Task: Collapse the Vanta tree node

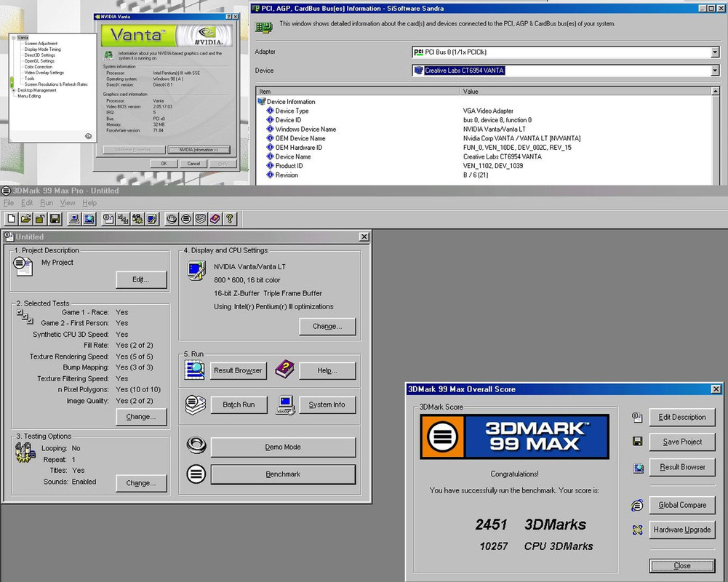Action: (14, 38)
